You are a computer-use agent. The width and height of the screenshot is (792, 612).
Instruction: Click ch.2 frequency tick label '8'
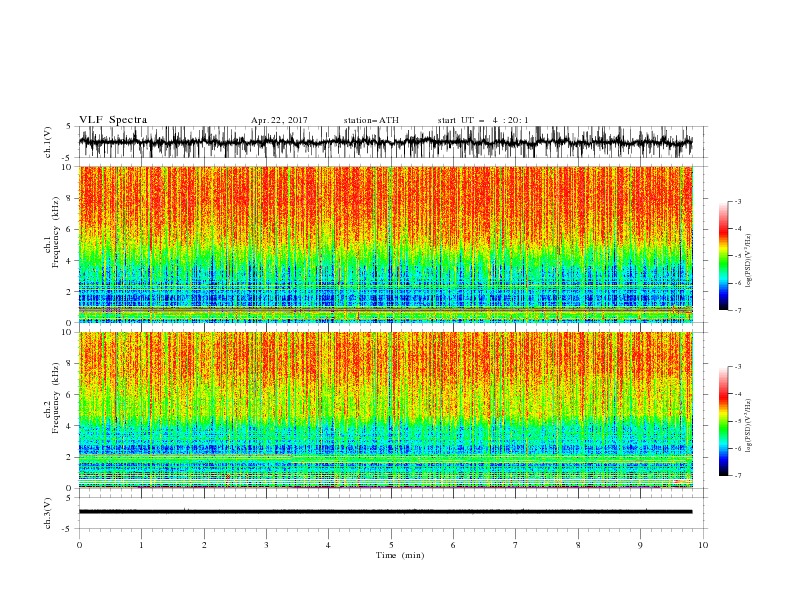coord(69,364)
